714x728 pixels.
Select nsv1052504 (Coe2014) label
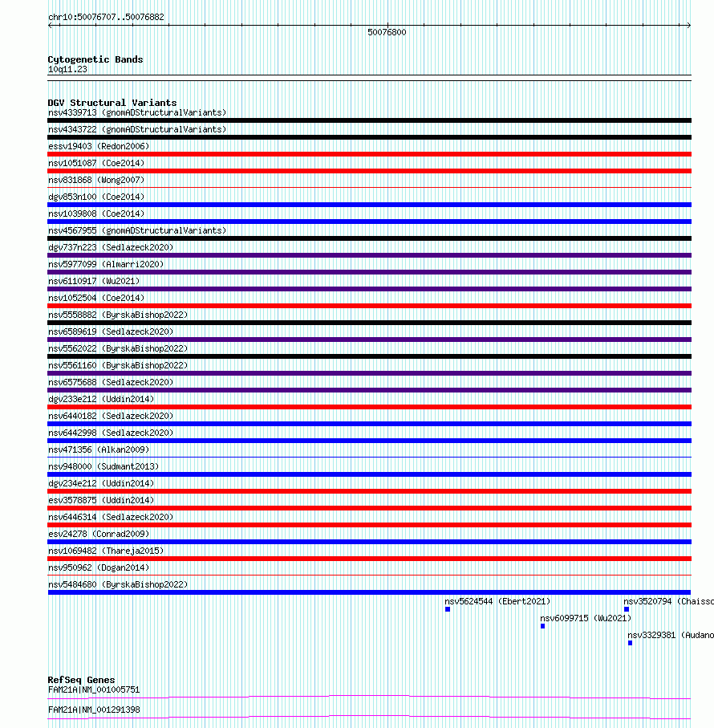coord(96,298)
